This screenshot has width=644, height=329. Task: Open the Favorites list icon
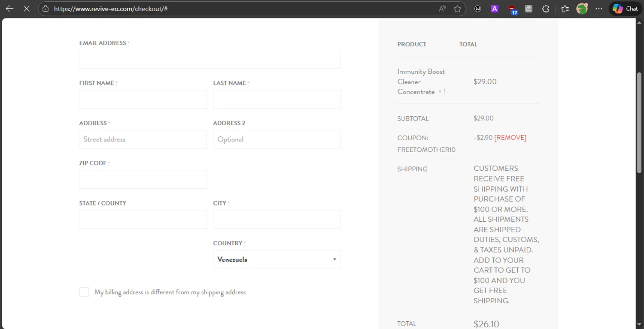pos(565,9)
